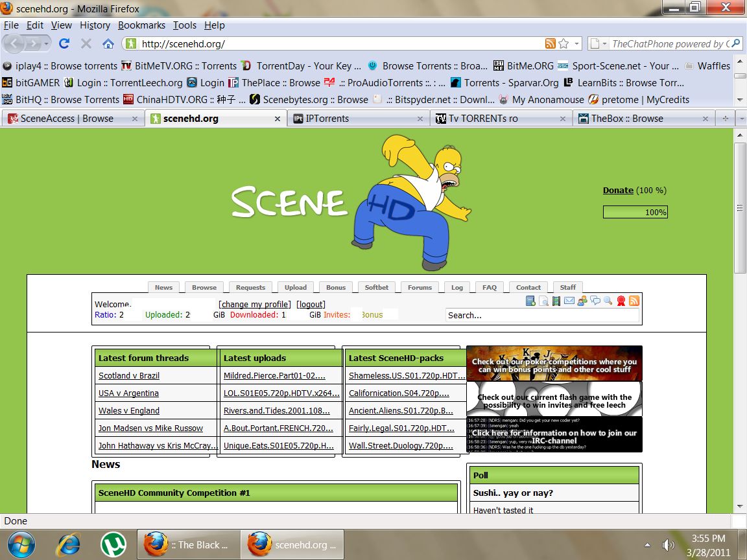Open new tab with plus button
The width and height of the screenshot is (747, 560).
pyautogui.click(x=725, y=118)
